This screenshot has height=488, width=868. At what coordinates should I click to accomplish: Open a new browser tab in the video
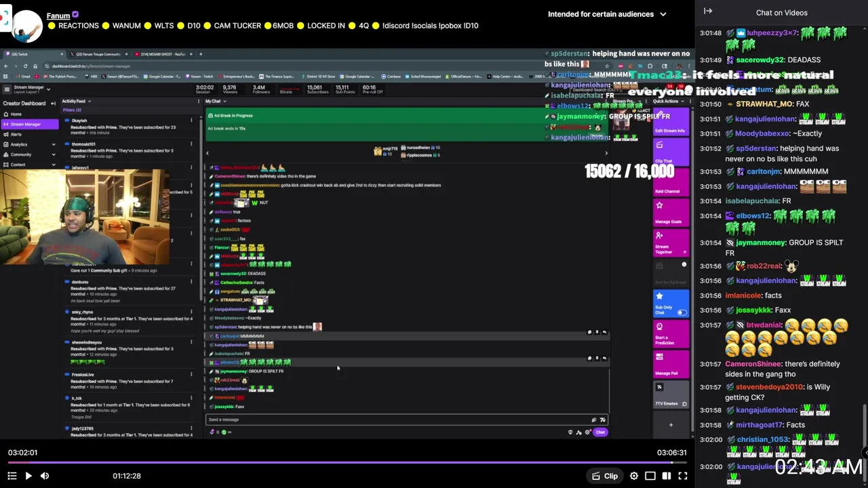[200, 54]
